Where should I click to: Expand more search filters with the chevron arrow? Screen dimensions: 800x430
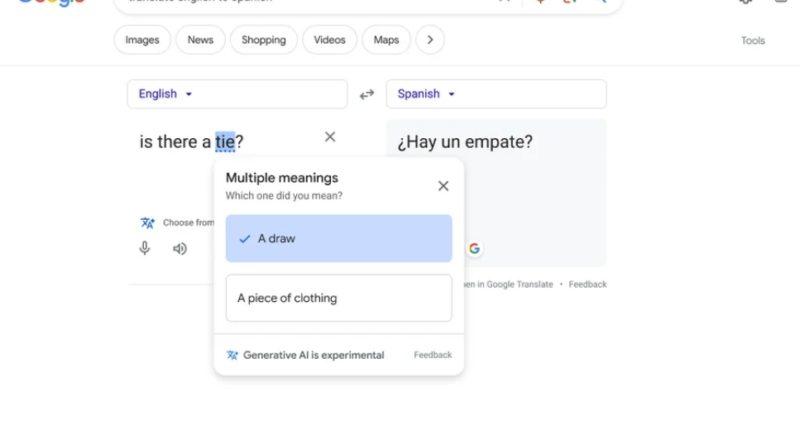pyautogui.click(x=430, y=40)
